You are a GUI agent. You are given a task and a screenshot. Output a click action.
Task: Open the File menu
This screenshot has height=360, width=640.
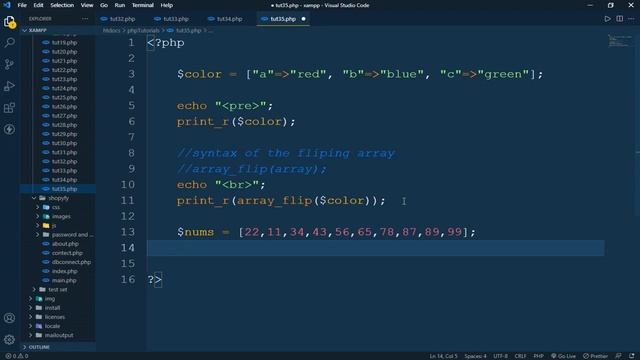[22, 5]
